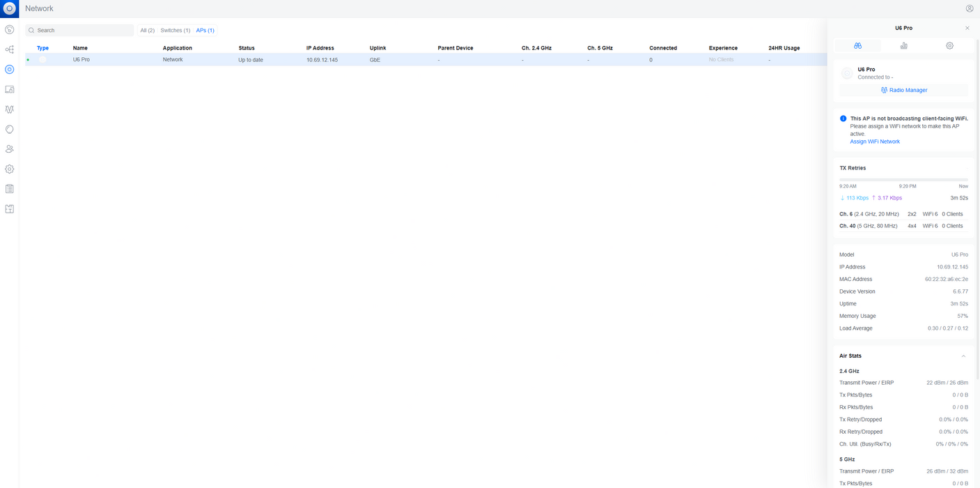This screenshot has width=980, height=488.
Task: Sort the table by the Type column
Action: coord(42,48)
